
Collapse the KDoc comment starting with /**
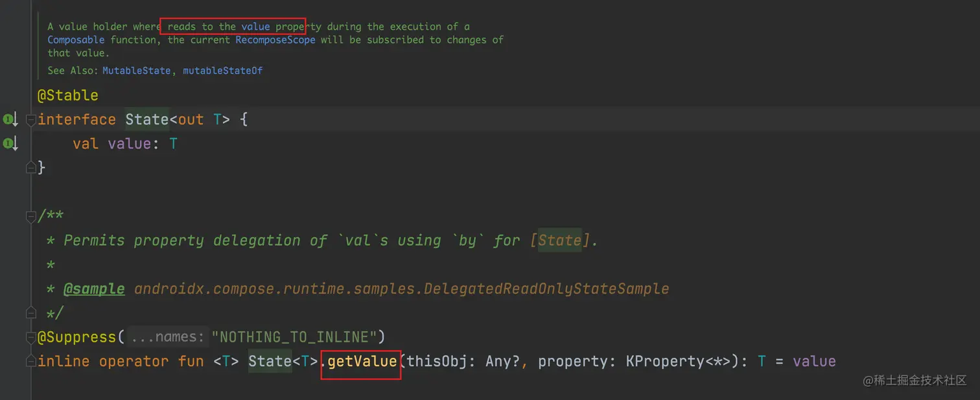(30, 216)
